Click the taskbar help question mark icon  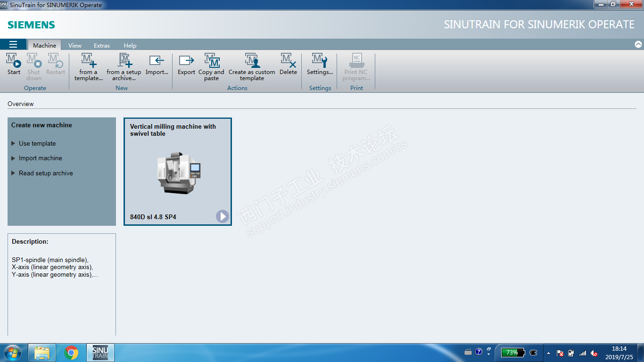tap(479, 352)
